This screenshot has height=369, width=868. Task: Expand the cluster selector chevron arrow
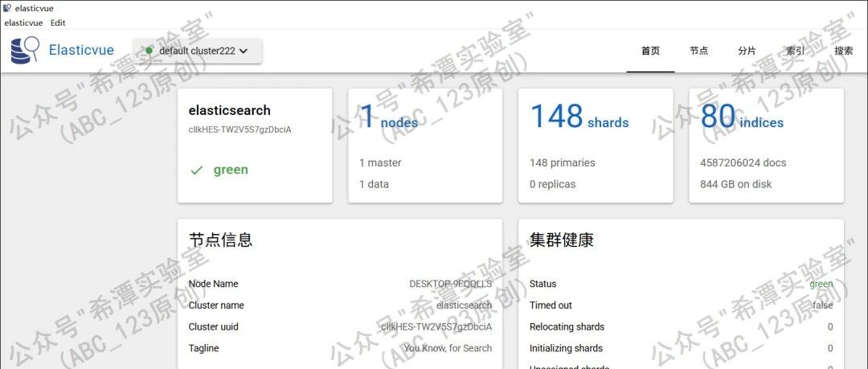pyautogui.click(x=243, y=51)
